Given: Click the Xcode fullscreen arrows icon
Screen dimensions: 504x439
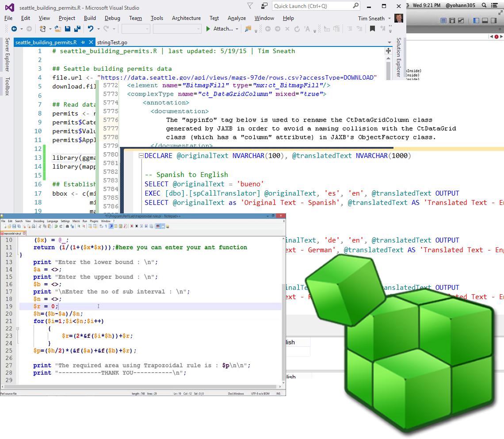Looking at the screenshot, I should [x=500, y=12].
